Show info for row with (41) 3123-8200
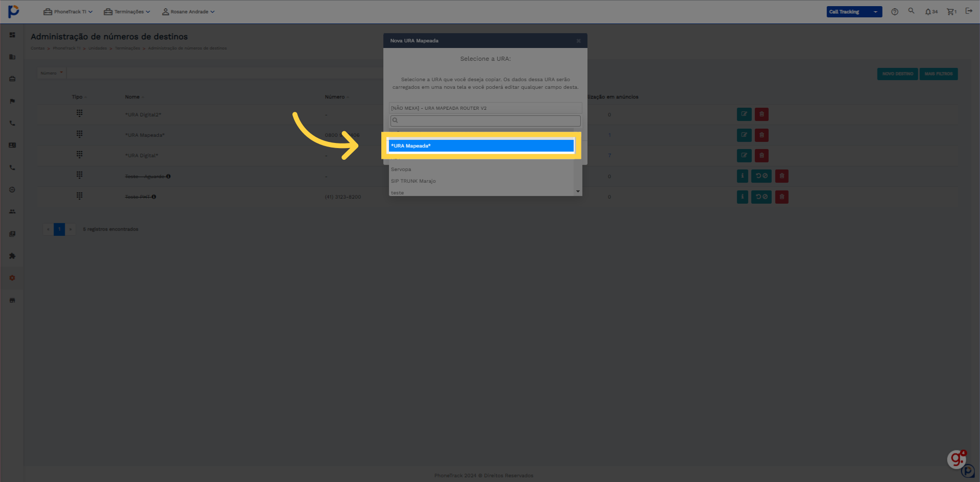This screenshot has width=980, height=482. [x=743, y=197]
